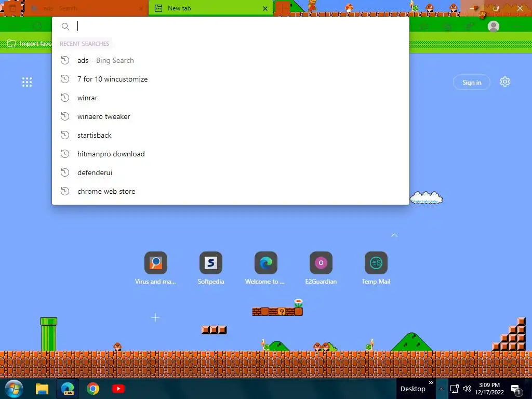The image size is (532, 399).
Task: Select '7 for 10 wincustomize' recent search
Action: 230,79
